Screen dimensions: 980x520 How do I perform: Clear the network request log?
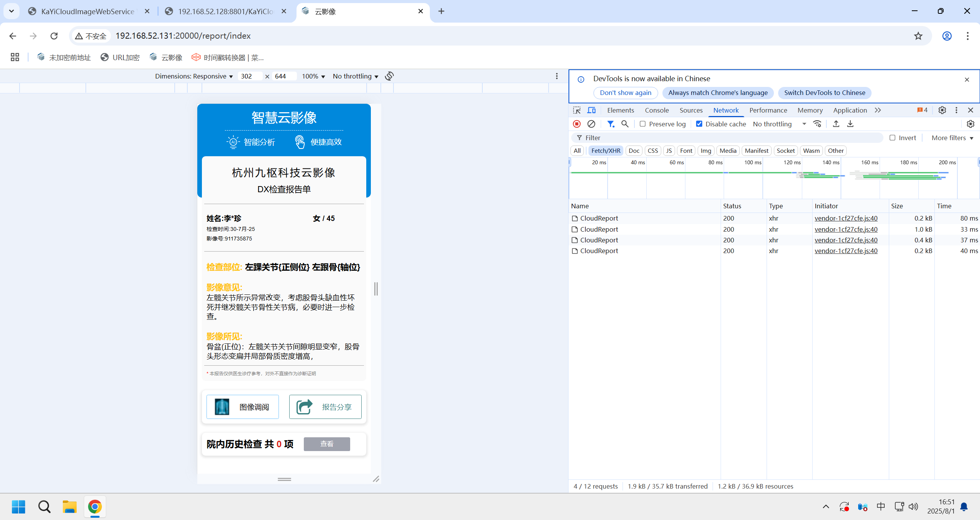pos(591,124)
